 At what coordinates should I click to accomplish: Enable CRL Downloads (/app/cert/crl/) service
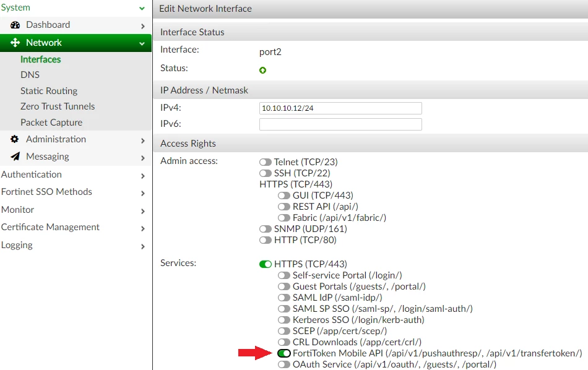click(284, 342)
